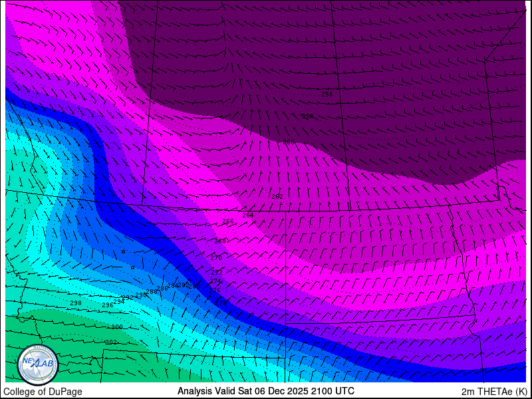Click the 266 contour label

click(228, 221)
